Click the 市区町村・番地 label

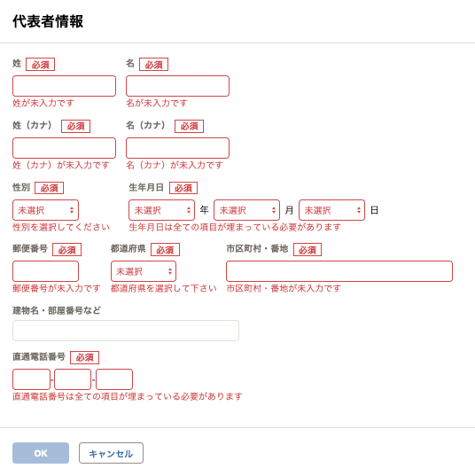tap(257, 248)
